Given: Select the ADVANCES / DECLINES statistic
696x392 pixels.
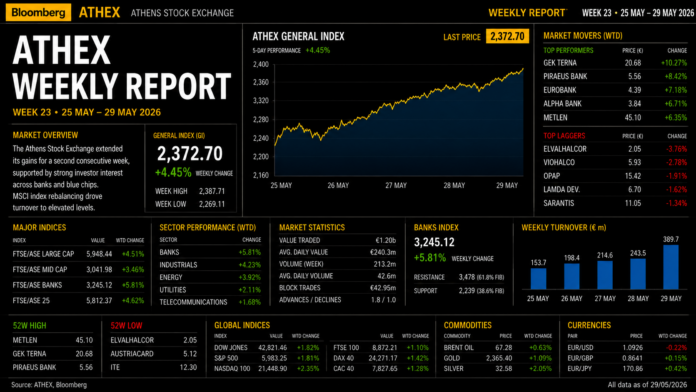Looking at the screenshot, I should [337, 300].
